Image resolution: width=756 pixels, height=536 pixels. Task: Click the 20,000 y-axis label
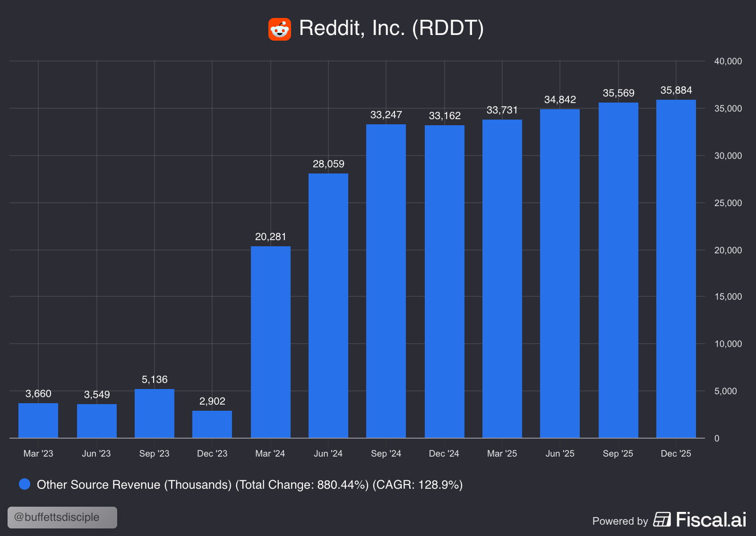[x=728, y=250]
